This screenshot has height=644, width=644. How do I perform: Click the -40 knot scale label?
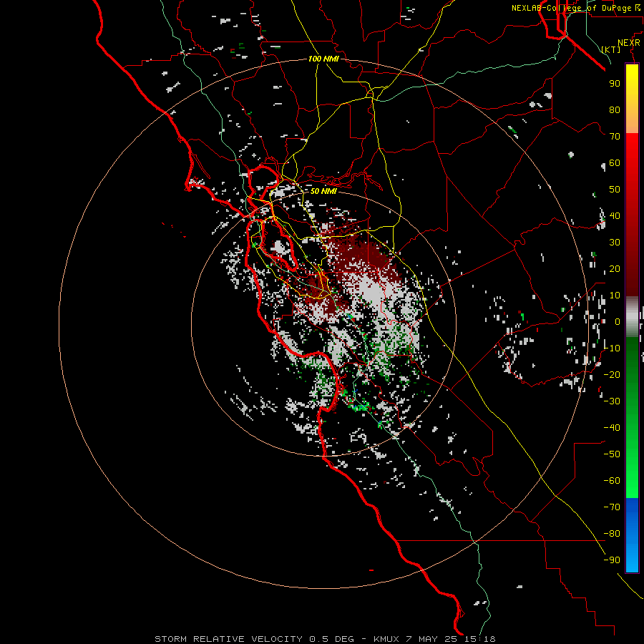pos(612,428)
